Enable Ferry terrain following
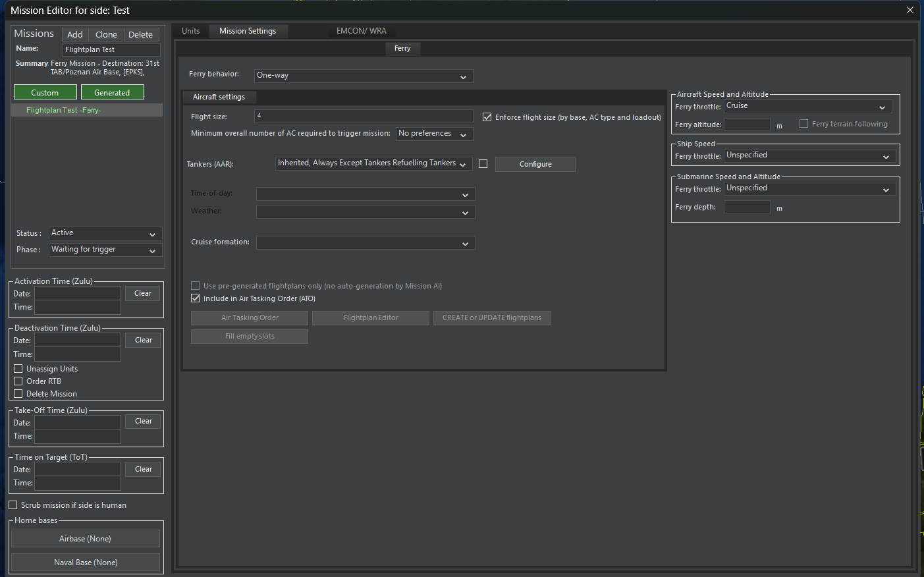The width and height of the screenshot is (924, 577). (x=803, y=124)
